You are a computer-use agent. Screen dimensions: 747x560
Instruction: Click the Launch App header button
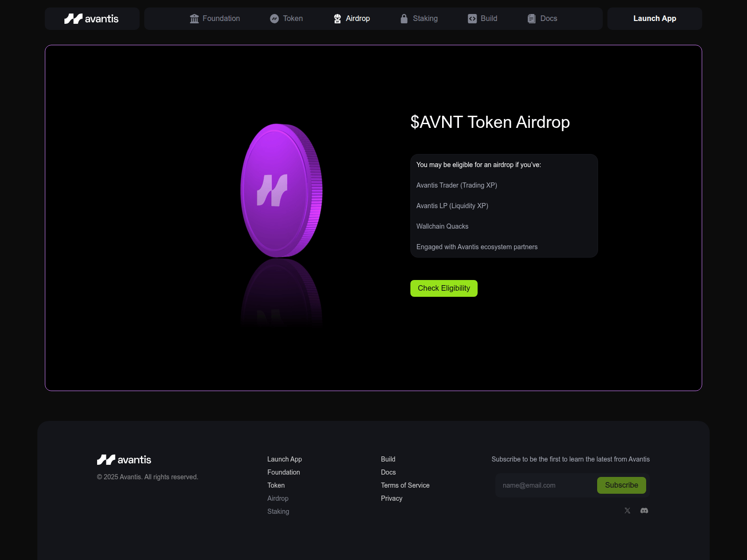tap(655, 19)
